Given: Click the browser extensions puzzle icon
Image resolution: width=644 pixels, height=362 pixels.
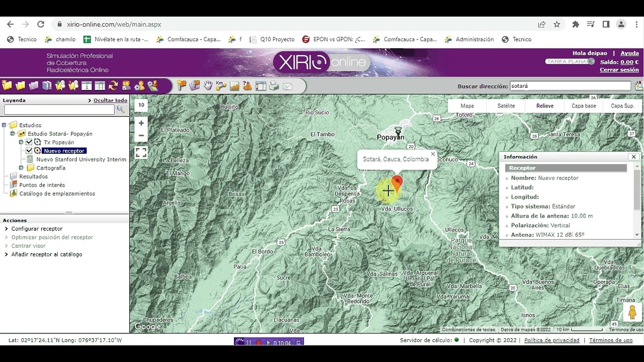Looking at the screenshot, I should (x=576, y=24).
